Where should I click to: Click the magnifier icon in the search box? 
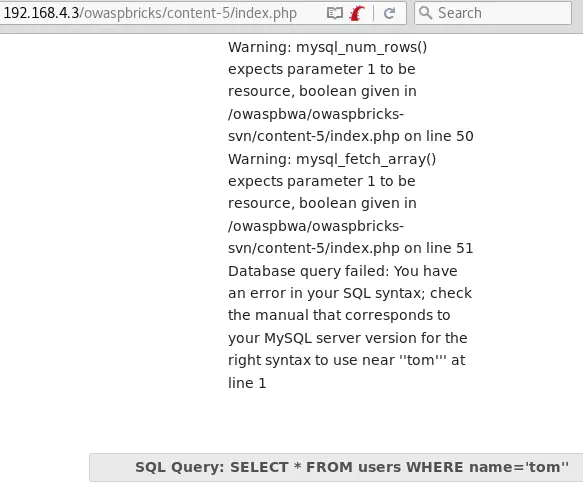(x=425, y=13)
